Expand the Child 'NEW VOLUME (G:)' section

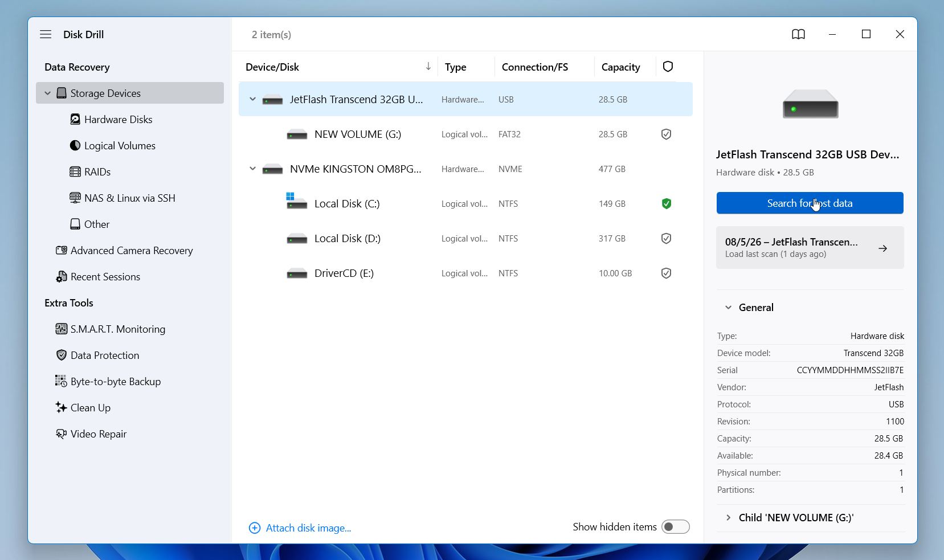coord(728,518)
